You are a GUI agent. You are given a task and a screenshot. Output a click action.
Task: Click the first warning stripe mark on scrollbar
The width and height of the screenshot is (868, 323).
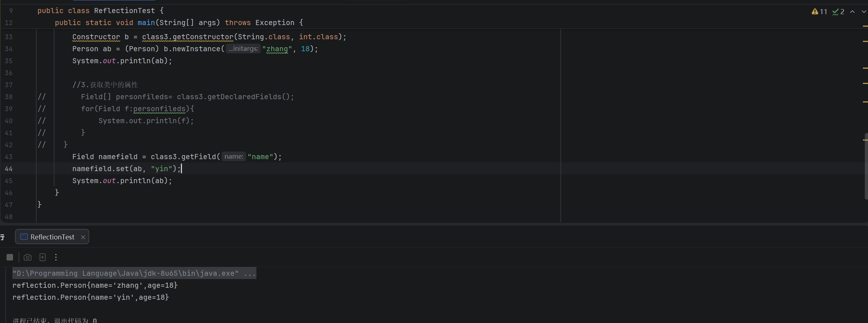point(865,26)
